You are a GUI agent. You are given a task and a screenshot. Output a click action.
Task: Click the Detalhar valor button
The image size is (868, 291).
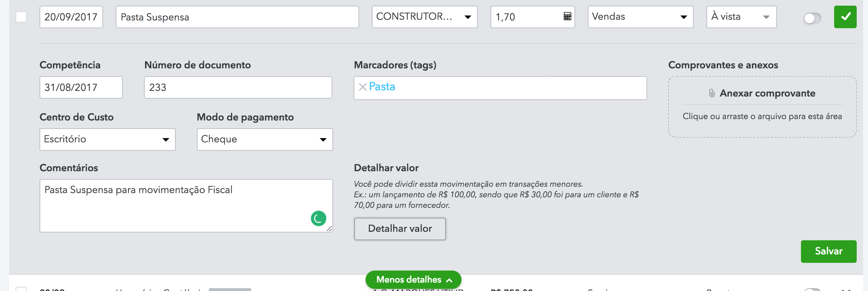tap(400, 229)
